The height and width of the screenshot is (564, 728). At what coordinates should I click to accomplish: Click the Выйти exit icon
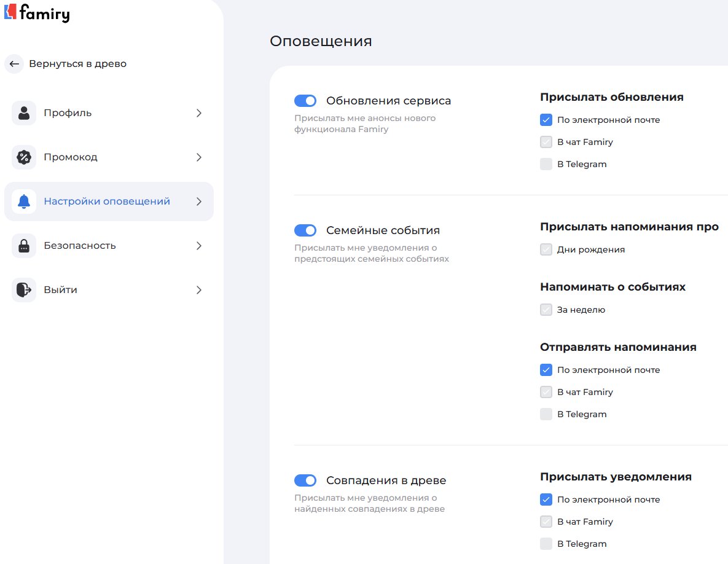(x=23, y=289)
